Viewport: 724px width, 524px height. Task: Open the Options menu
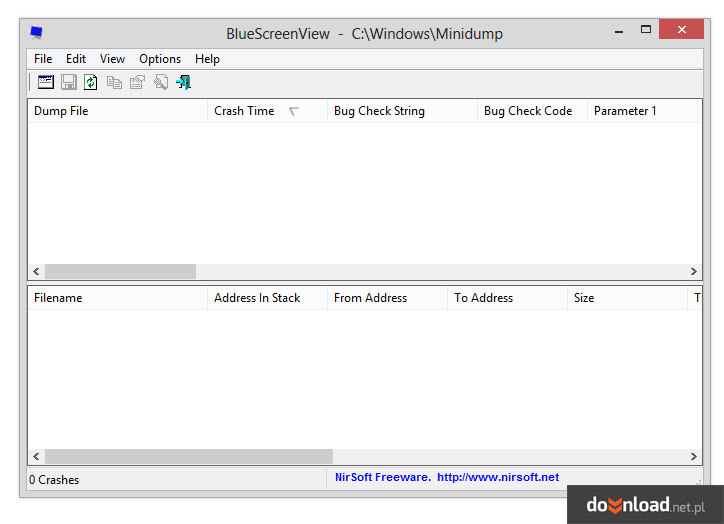[x=160, y=59]
